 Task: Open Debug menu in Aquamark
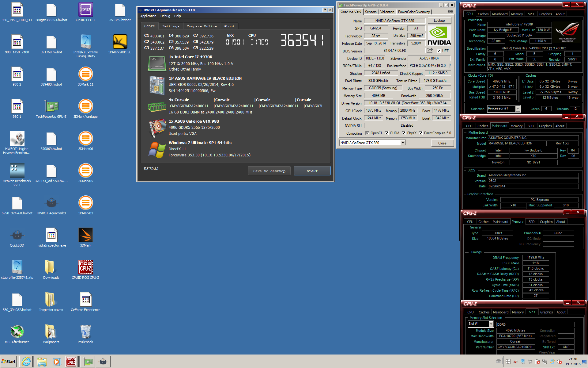(165, 16)
